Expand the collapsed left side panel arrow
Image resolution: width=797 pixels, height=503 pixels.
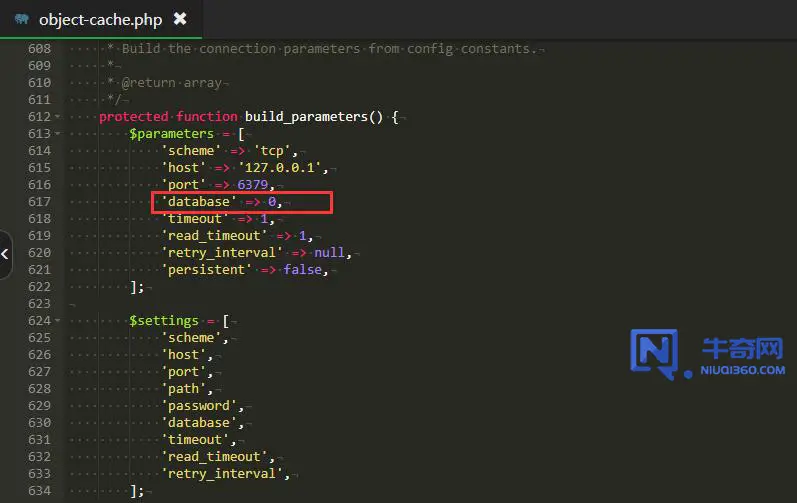point(5,254)
